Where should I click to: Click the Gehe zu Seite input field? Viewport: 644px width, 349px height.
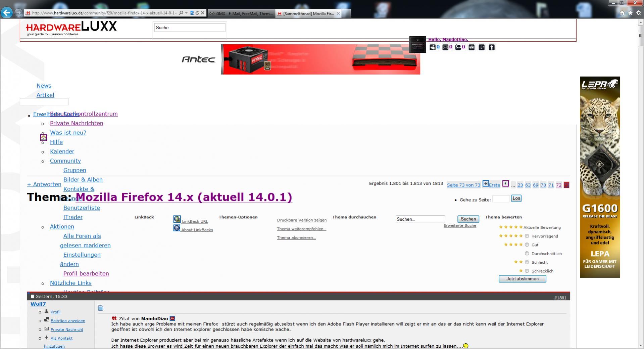click(x=501, y=199)
